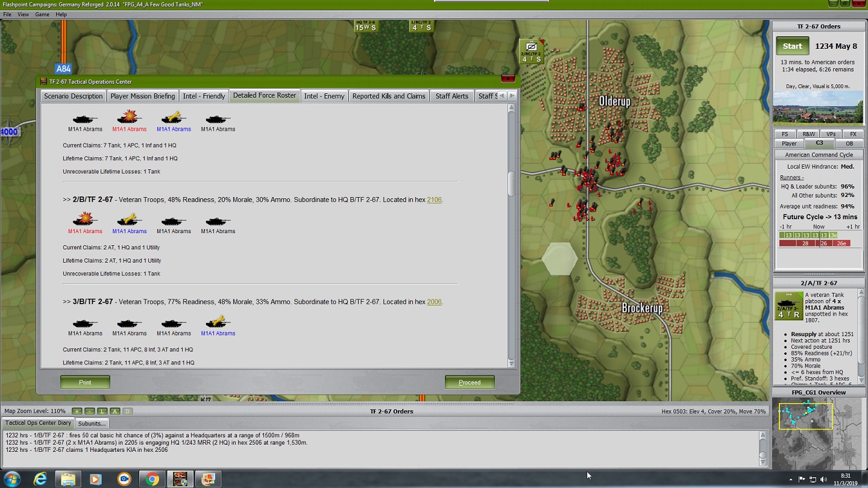This screenshot has height=488, width=868.
Task: Click the Brockerup town label on map
Action: (x=642, y=308)
